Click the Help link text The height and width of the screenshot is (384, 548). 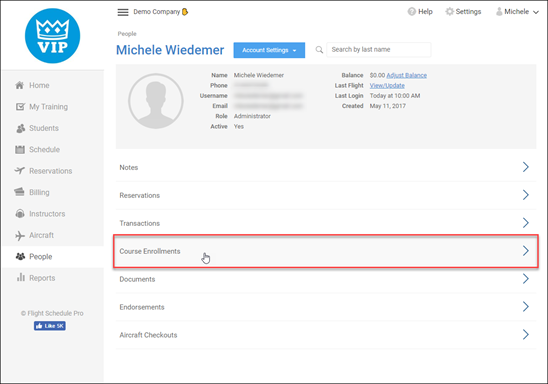point(425,12)
